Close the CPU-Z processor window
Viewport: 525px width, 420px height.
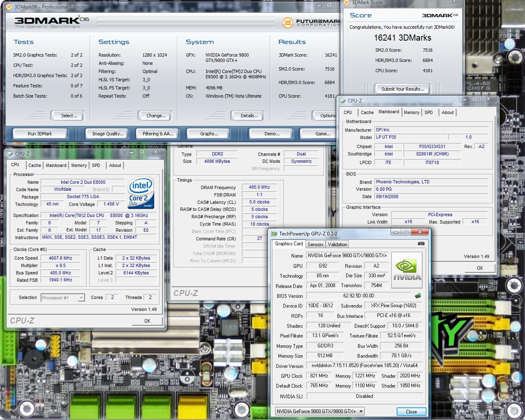click(x=155, y=152)
